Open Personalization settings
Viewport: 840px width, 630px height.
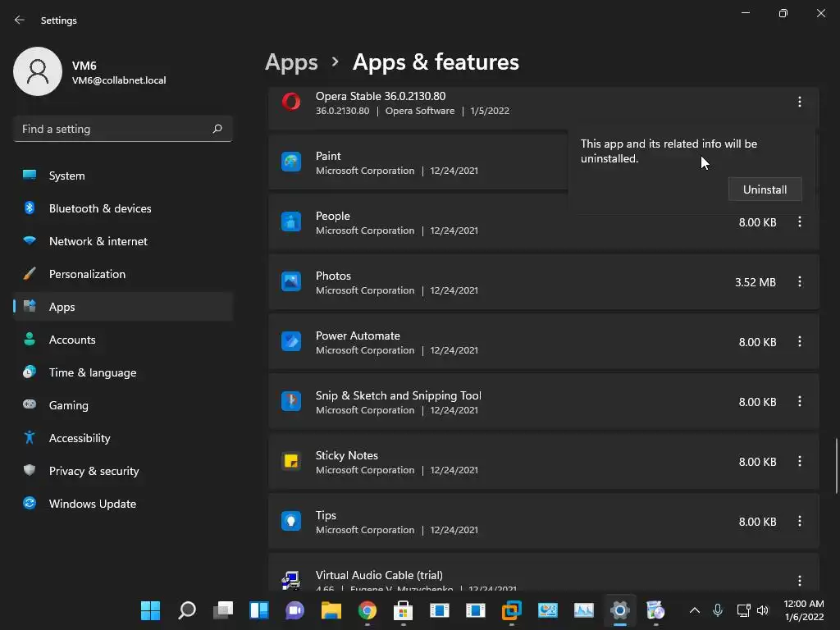click(x=123, y=274)
